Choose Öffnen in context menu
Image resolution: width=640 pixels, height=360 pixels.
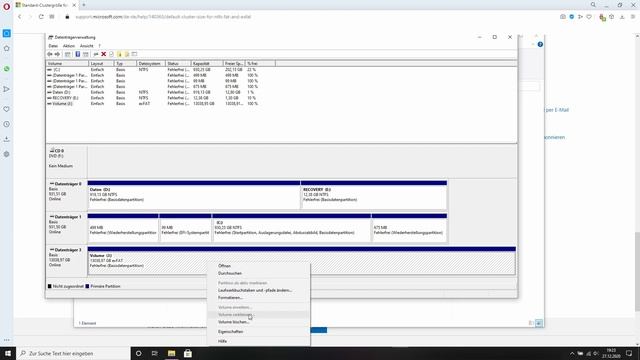(258, 266)
